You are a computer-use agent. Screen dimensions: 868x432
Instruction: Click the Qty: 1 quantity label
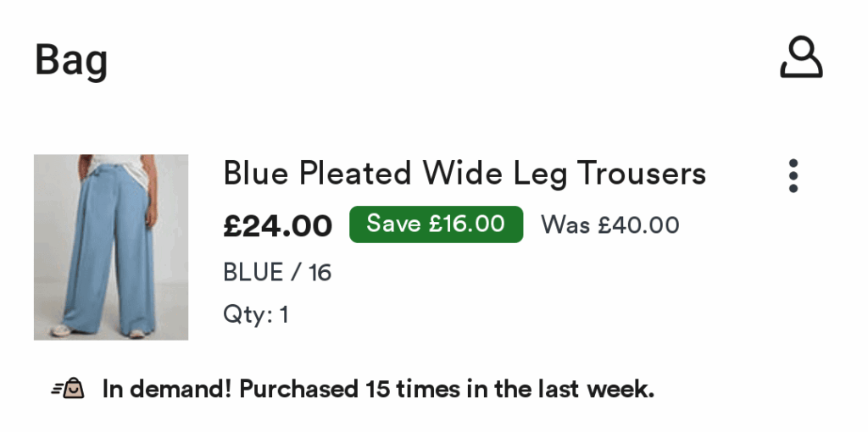pyautogui.click(x=256, y=315)
